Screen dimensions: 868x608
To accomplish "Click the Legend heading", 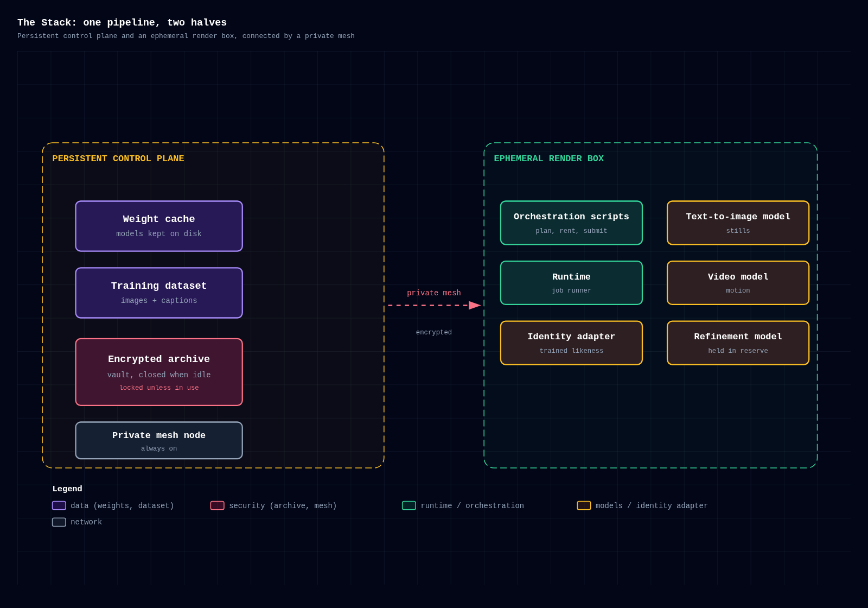I will tap(67, 489).
